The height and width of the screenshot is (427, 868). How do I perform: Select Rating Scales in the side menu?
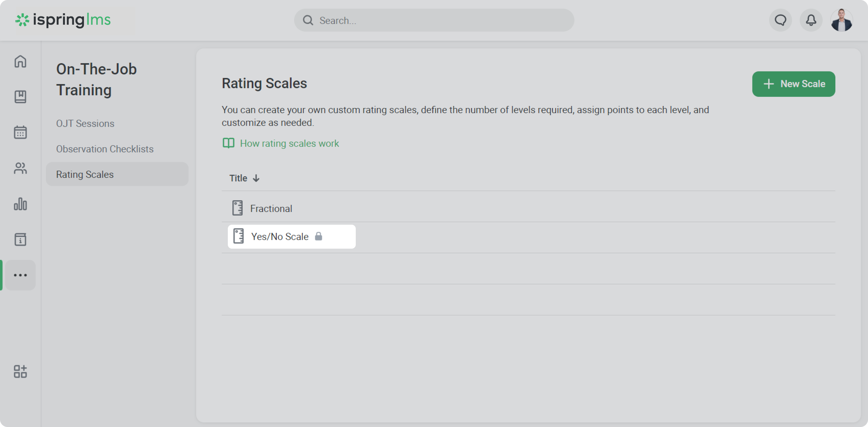(x=85, y=174)
